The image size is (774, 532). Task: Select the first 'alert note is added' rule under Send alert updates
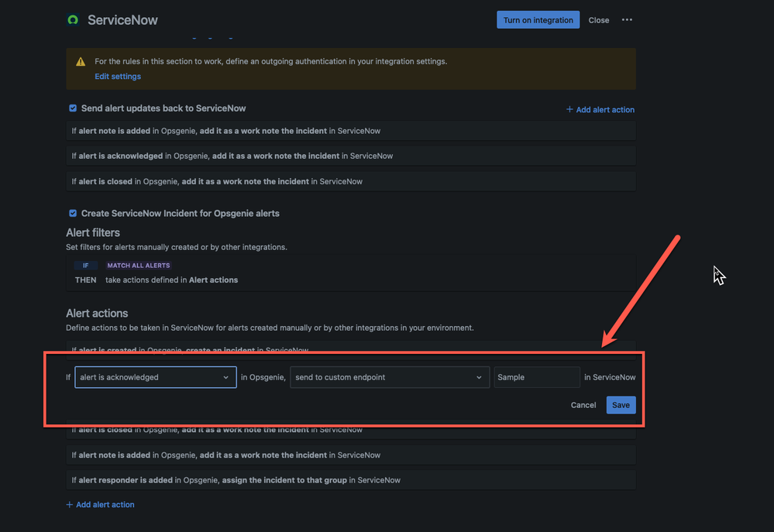[351, 132]
